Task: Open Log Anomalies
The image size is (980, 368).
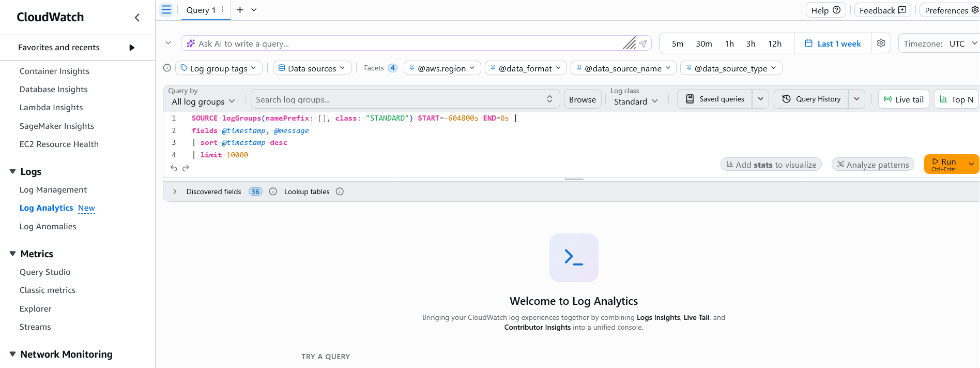Action: 48,226
